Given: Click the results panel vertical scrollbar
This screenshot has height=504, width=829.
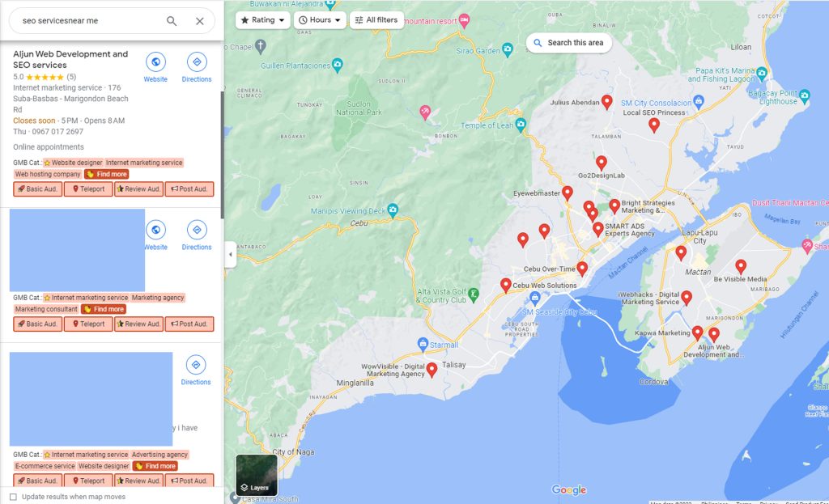Looking at the screenshot, I should point(222,155).
